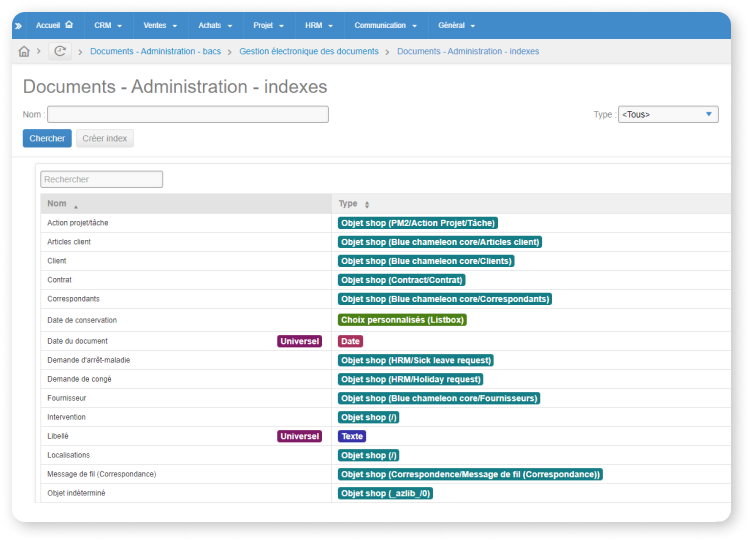The width and height of the screenshot is (751, 542).
Task: Select the Objet indéterminé row name
Action: [x=76, y=493]
